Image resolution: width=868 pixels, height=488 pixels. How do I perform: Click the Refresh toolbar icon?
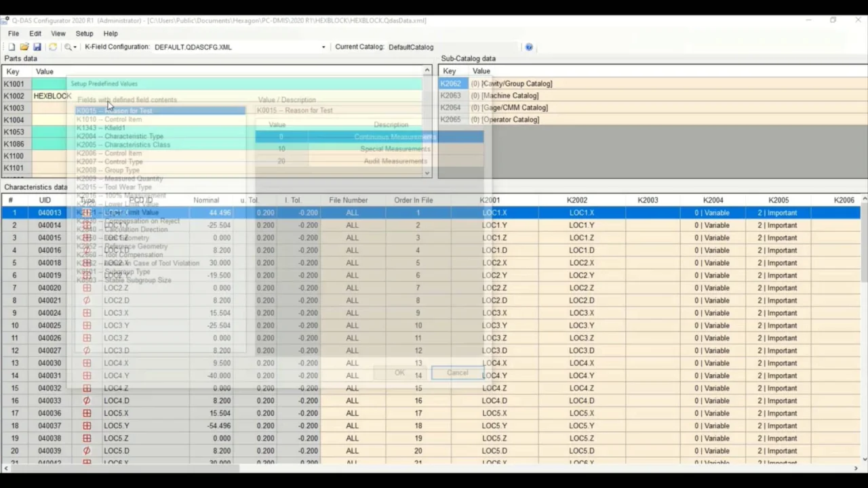coord(52,47)
